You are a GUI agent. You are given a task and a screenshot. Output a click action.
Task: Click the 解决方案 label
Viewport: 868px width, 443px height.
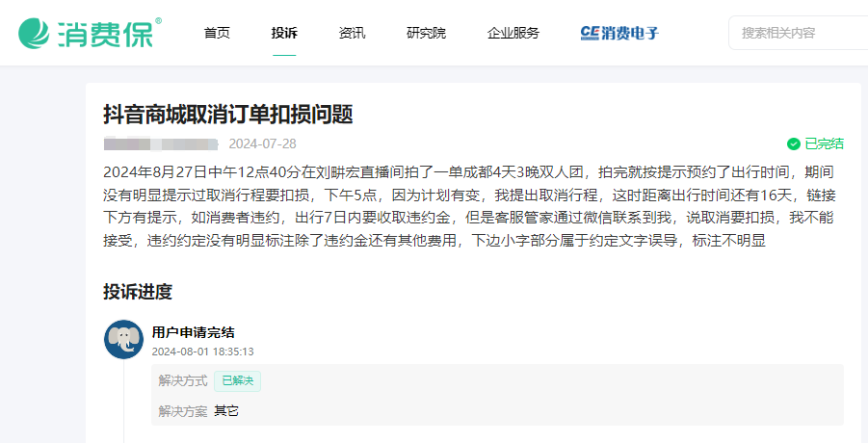point(183,411)
